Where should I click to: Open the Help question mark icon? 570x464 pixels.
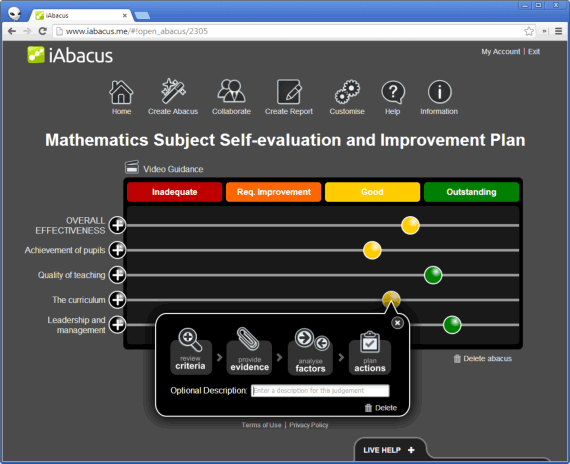393,92
